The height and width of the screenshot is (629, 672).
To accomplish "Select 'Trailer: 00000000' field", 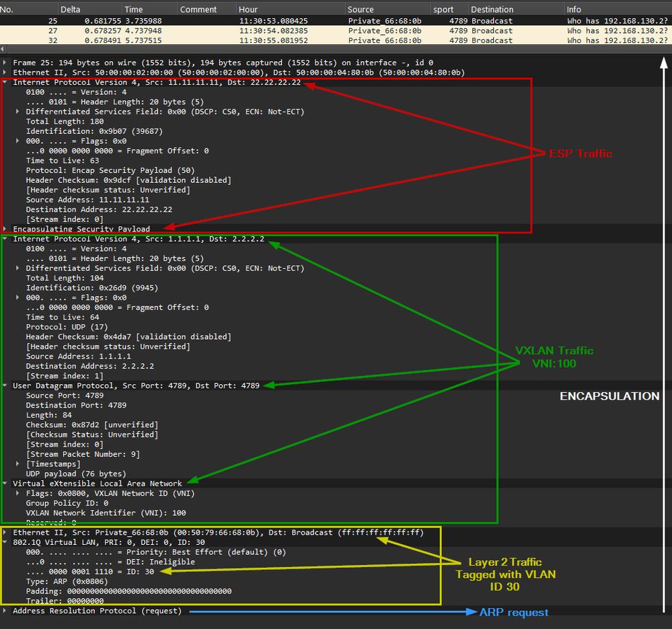I will 65,601.
